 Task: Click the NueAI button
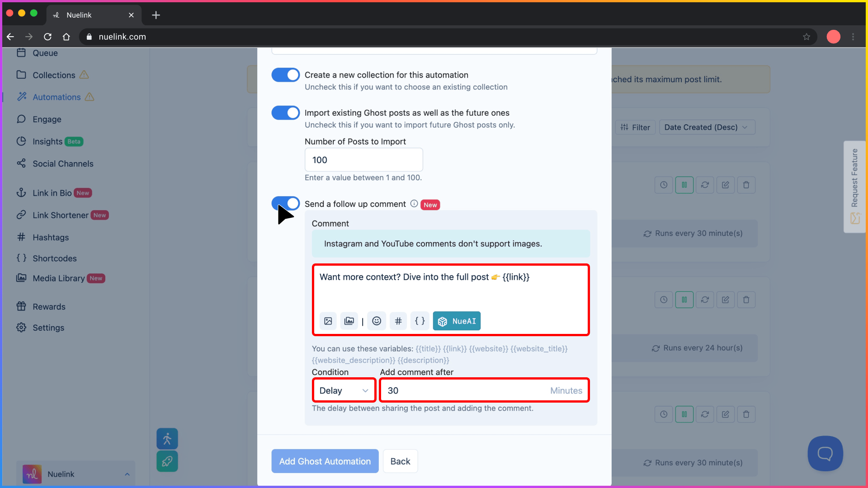(457, 321)
